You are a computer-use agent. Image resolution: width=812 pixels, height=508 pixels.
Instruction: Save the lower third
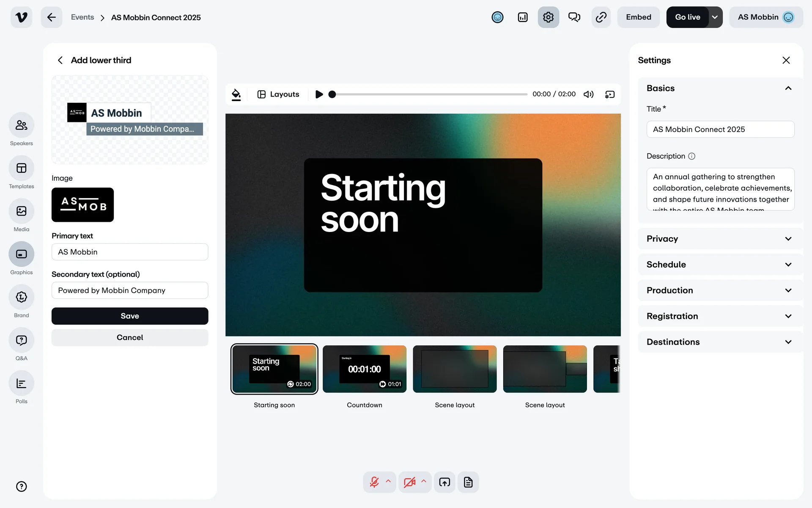click(130, 316)
